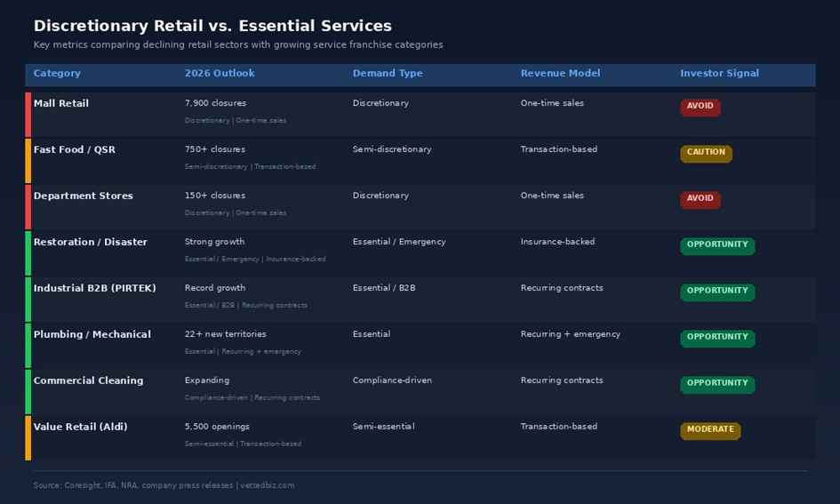The width and height of the screenshot is (840, 504).
Task: Click the '22+ new territories' outlook value
Action: point(226,333)
